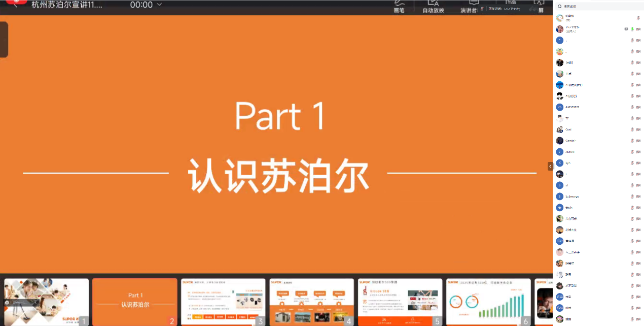Collapse the member list side panel

550,166
